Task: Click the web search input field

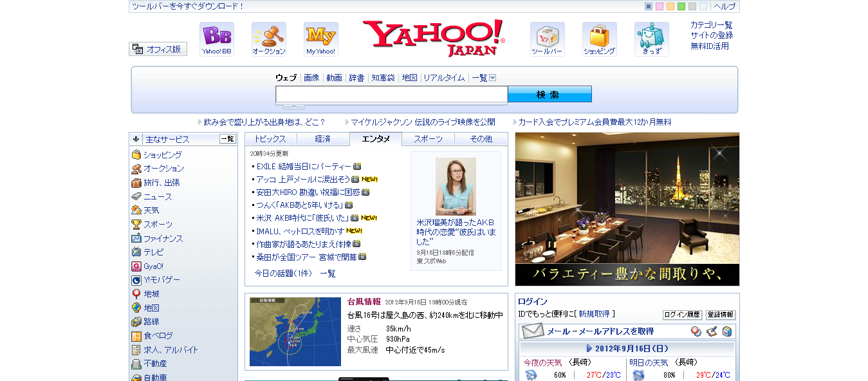Action: tap(392, 95)
